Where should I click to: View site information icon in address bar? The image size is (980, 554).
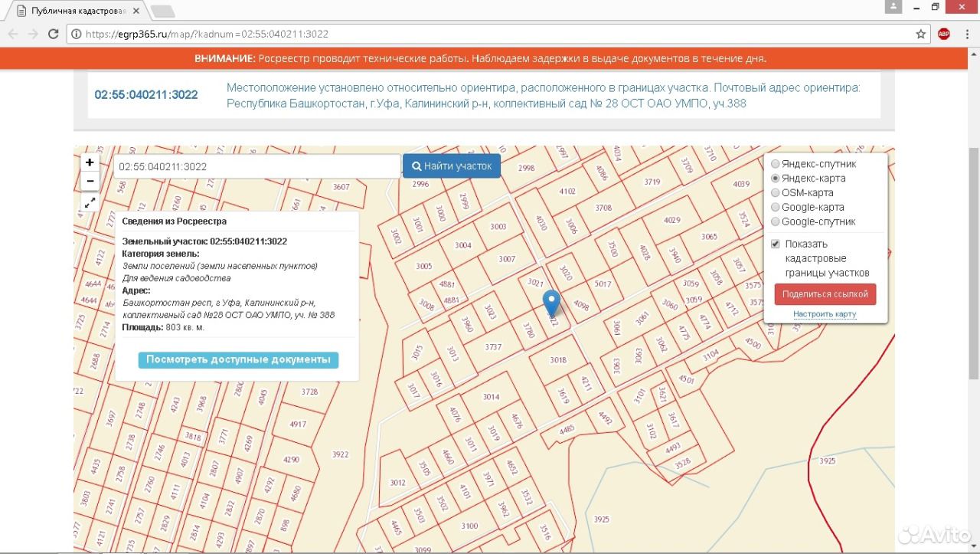[x=76, y=34]
